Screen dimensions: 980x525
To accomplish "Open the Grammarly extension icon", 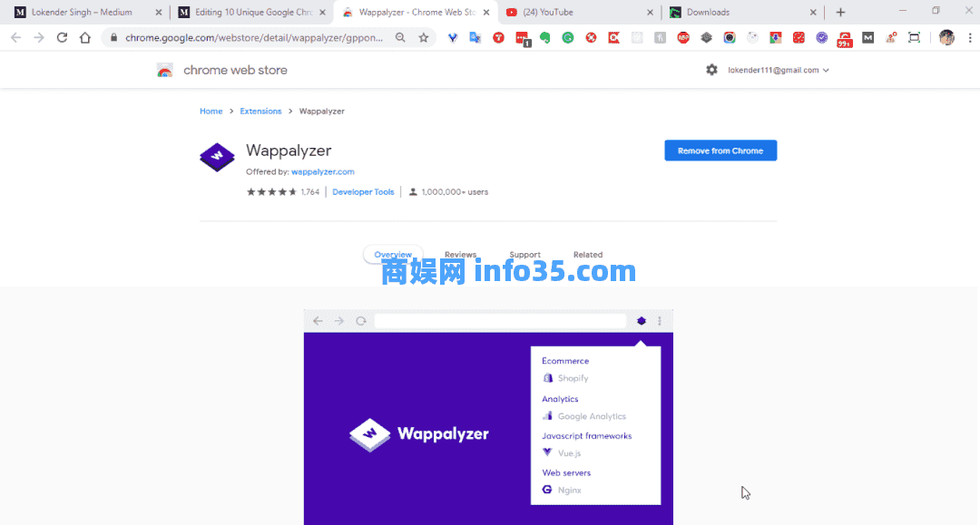I will click(567, 37).
